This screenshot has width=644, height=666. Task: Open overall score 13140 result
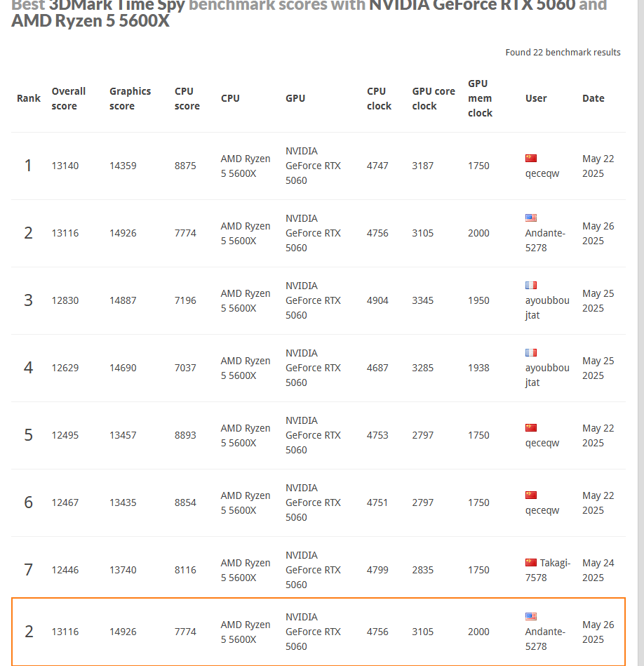(65, 166)
